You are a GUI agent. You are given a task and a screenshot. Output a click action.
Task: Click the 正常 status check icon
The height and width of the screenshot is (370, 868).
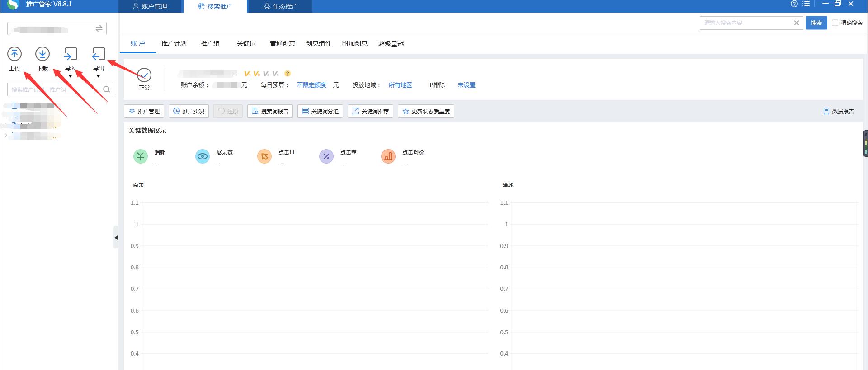click(144, 75)
